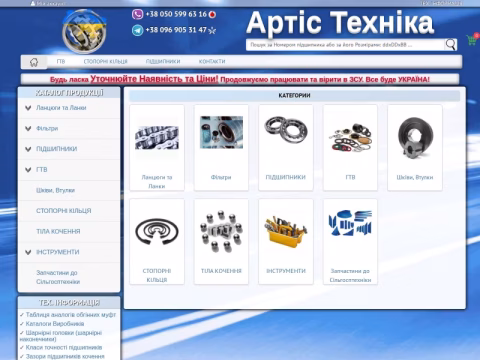The height and width of the screenshot is (360, 480).
Task: Click the magnifier search button
Action: tap(450, 44)
